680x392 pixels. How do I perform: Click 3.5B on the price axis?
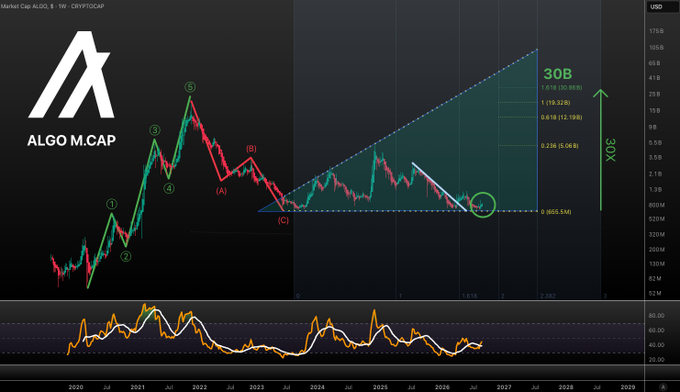pos(655,158)
